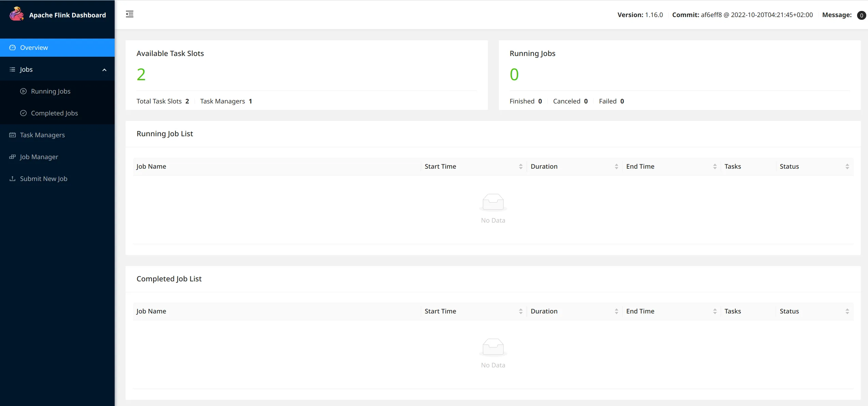Click the Apache Flink Dashboard title

click(68, 15)
